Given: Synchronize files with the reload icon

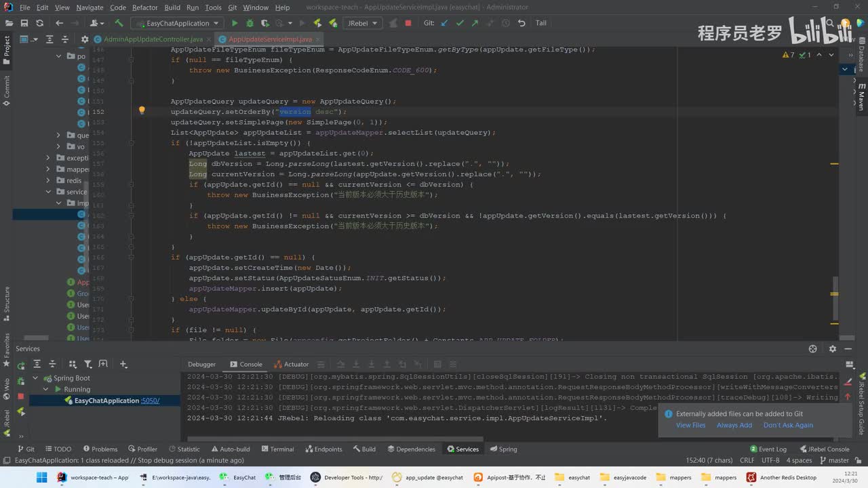Looking at the screenshot, I should [39, 23].
